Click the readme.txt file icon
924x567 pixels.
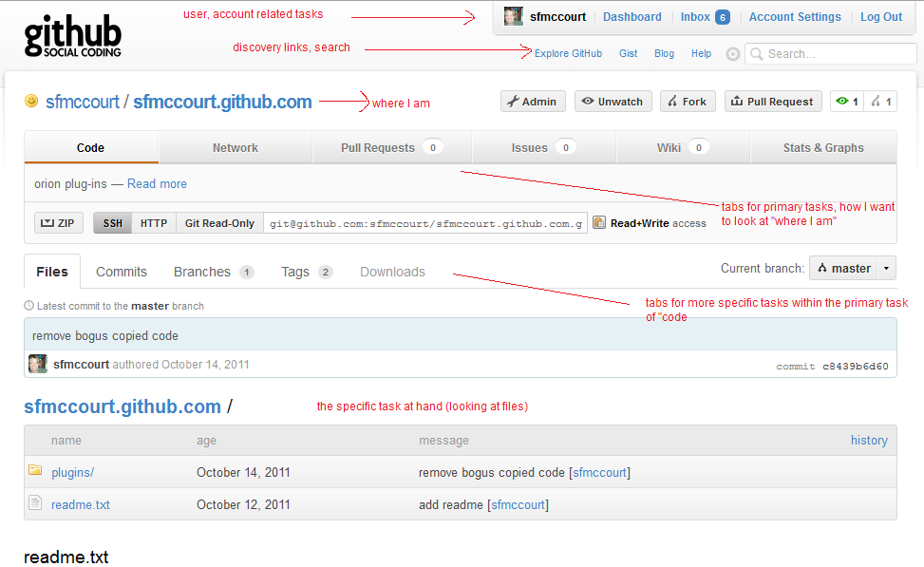coord(35,502)
